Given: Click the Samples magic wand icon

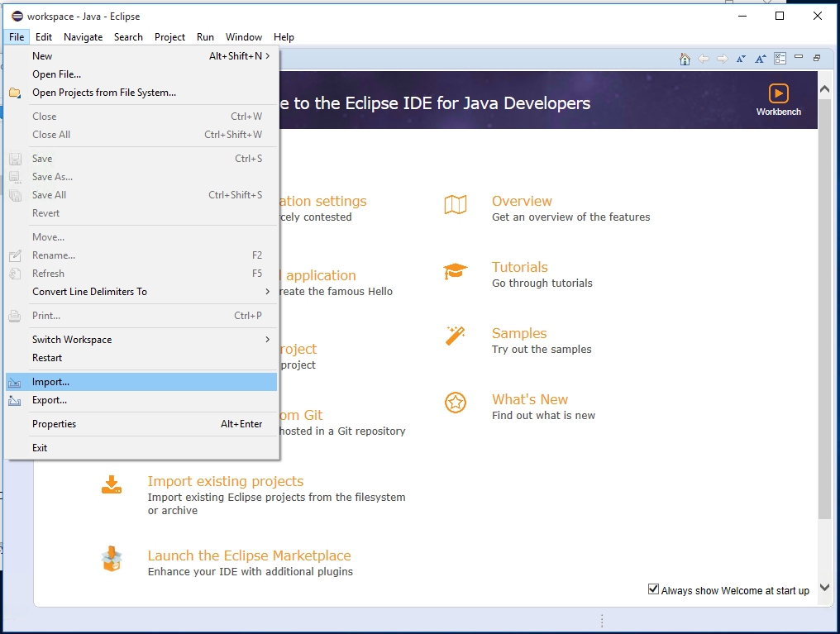Looking at the screenshot, I should 456,336.
